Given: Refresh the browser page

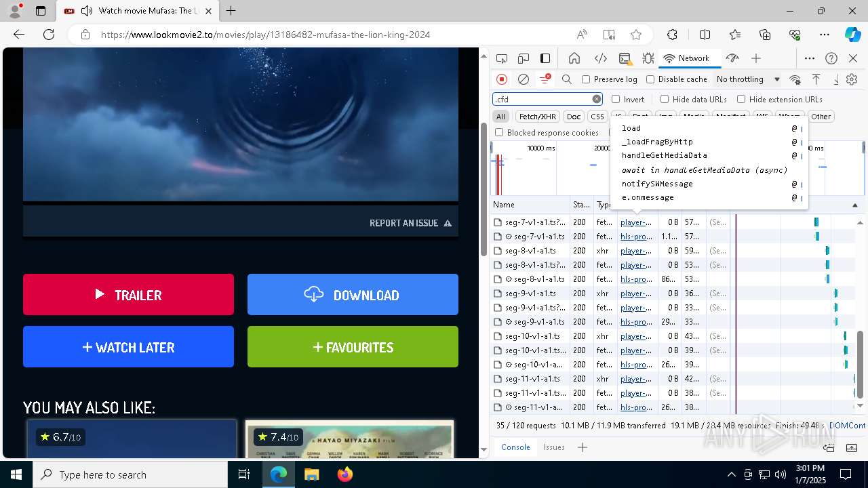Looking at the screenshot, I should tap(49, 35).
